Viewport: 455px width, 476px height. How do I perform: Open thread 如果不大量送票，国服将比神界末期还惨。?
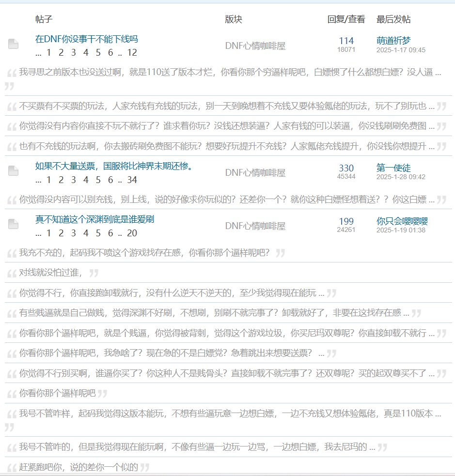click(114, 166)
